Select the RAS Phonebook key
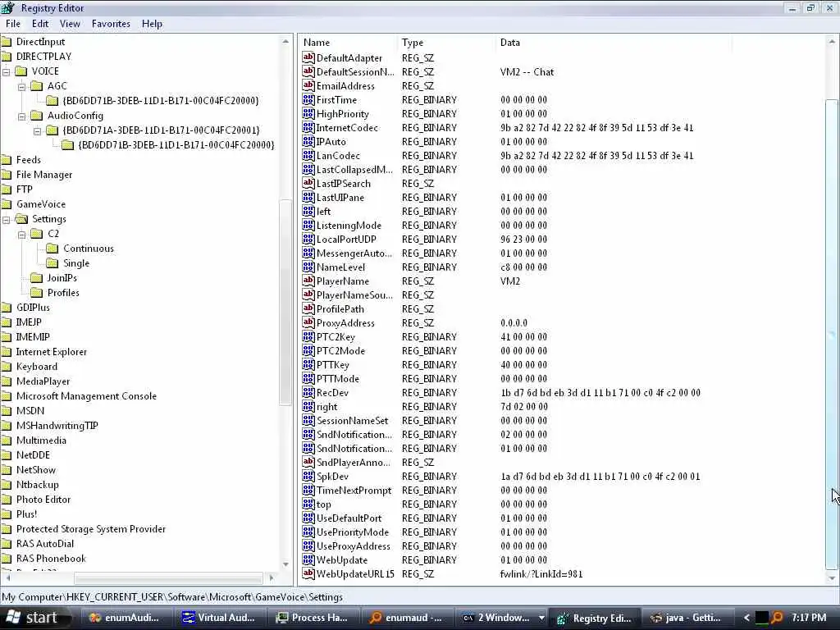This screenshot has width=840, height=630. (51, 558)
